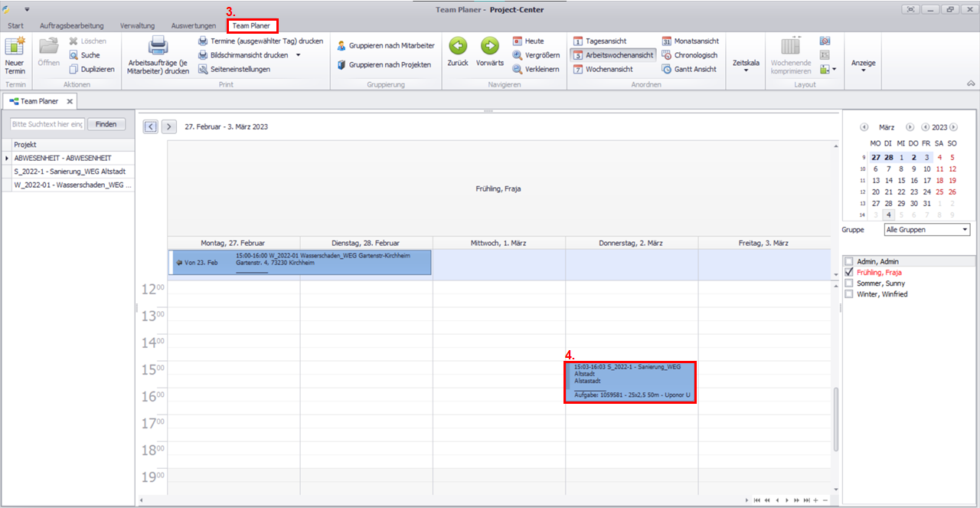Screen dimensions: 980x508
Task: Navigate back with the Zurück arrow
Action: 458,46
